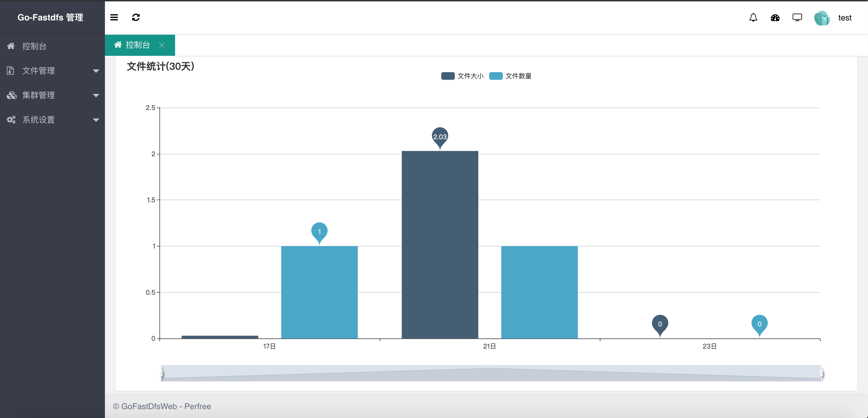
Task: Click the dashboard gauge icon in header
Action: 775,18
